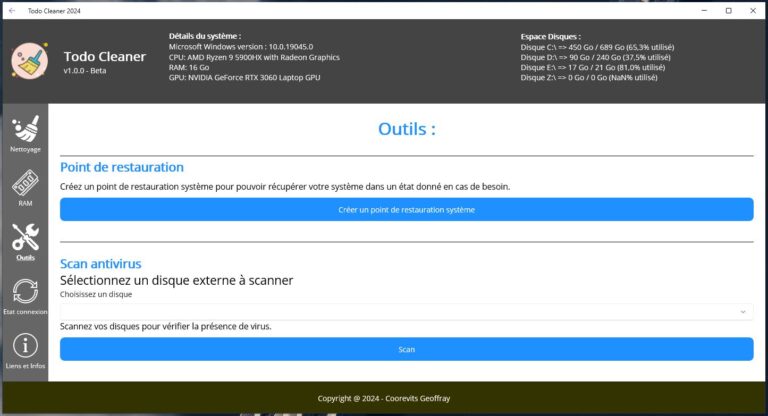Minimize the Todo Cleaner window

click(704, 10)
